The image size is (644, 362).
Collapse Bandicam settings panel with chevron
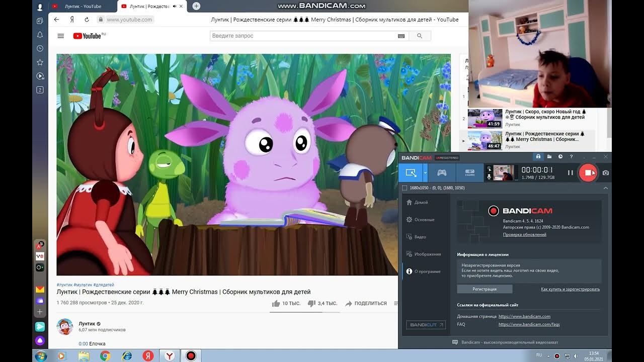pos(605,188)
